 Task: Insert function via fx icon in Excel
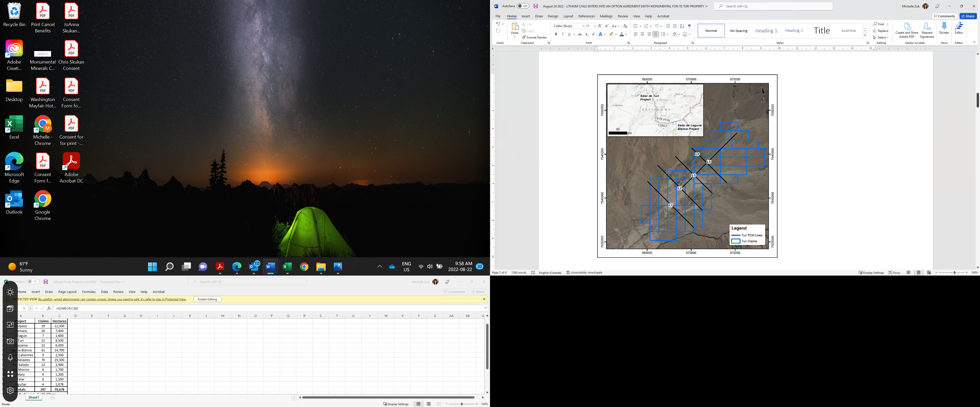tap(49, 308)
